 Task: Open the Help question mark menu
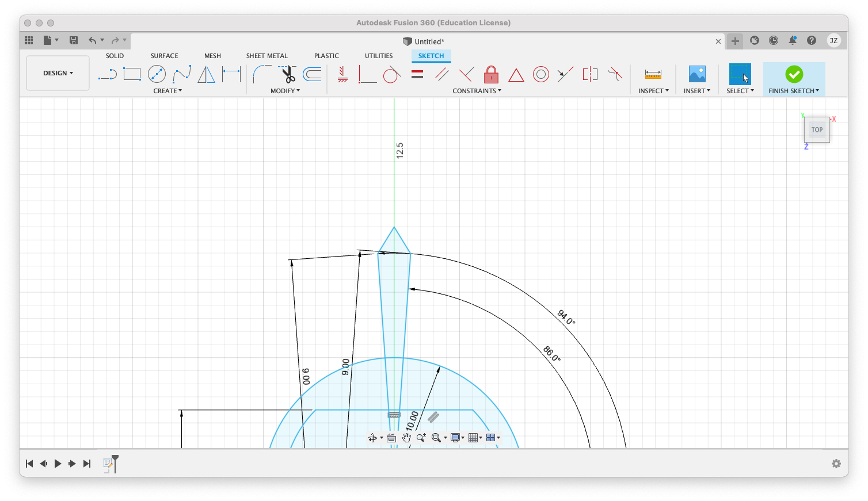812,40
